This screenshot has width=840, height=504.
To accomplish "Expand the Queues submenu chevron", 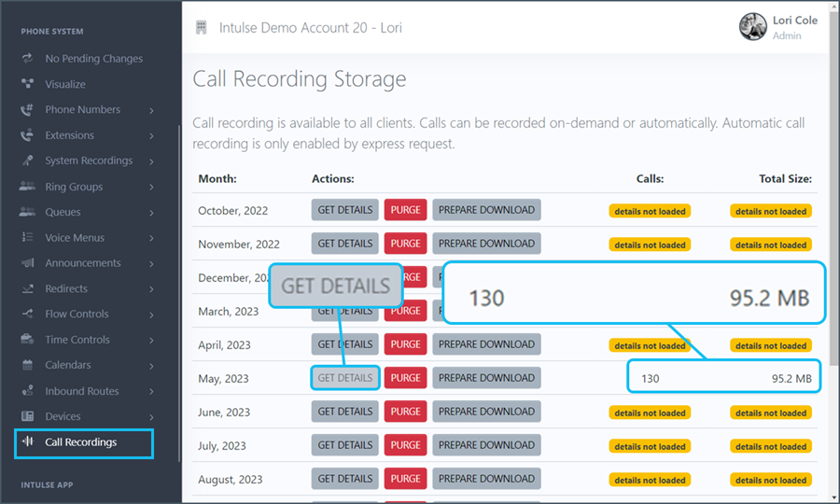I will click(151, 213).
